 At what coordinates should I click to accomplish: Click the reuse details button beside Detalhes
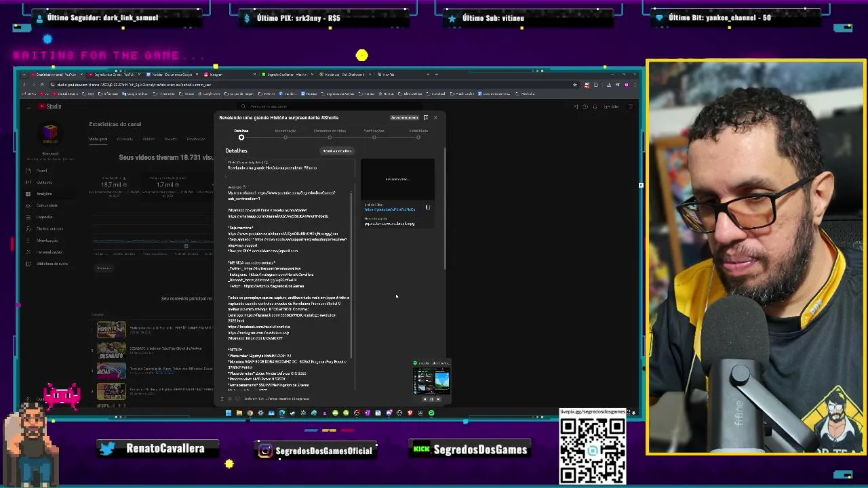coord(337,150)
